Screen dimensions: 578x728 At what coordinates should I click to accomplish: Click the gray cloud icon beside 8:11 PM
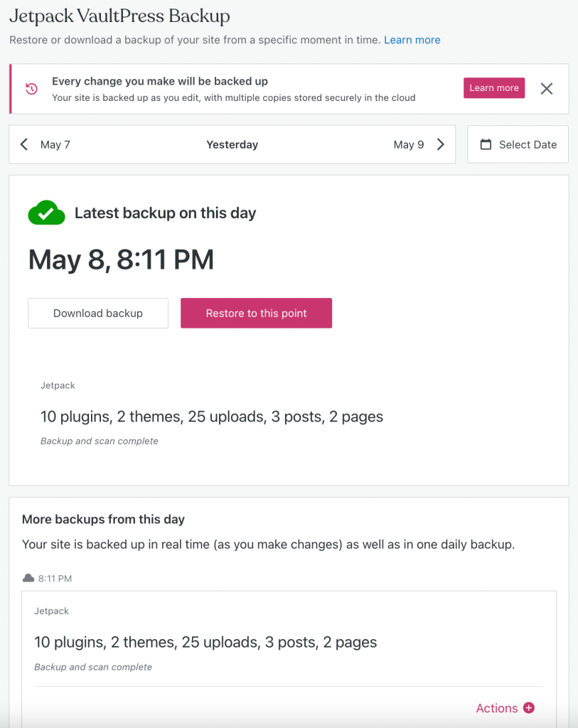coord(28,578)
